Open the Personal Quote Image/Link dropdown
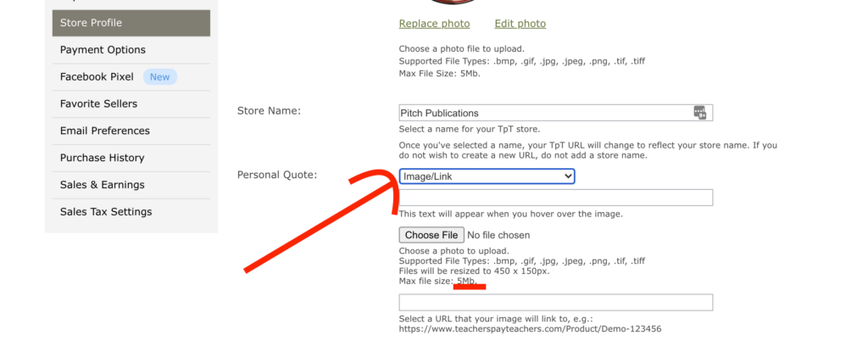The width and height of the screenshot is (868, 341). (487, 176)
